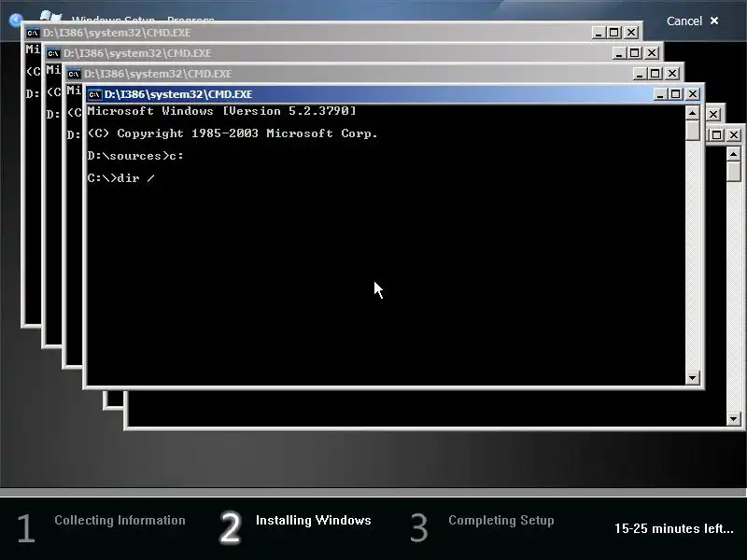Close the second CMD window from the back

[652, 53]
